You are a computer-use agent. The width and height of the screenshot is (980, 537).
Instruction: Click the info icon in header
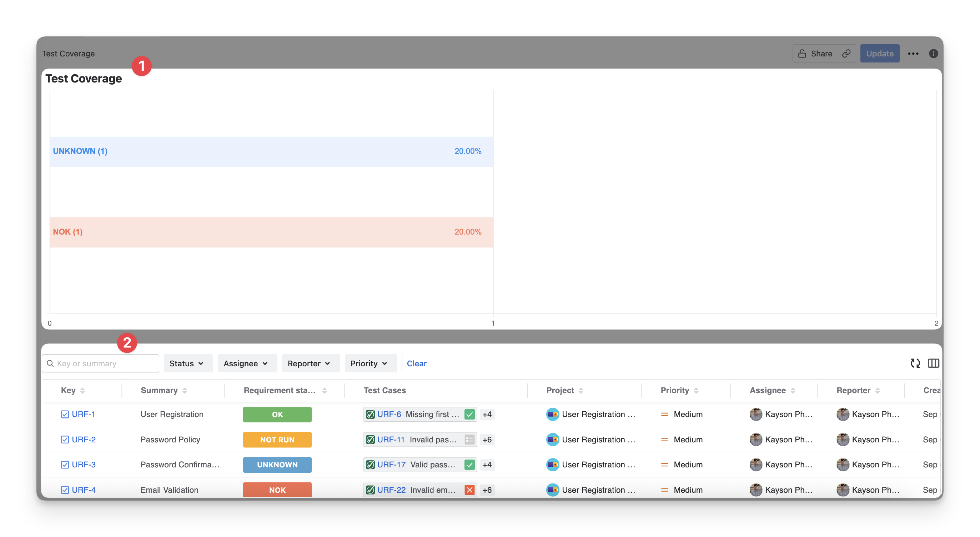click(933, 54)
